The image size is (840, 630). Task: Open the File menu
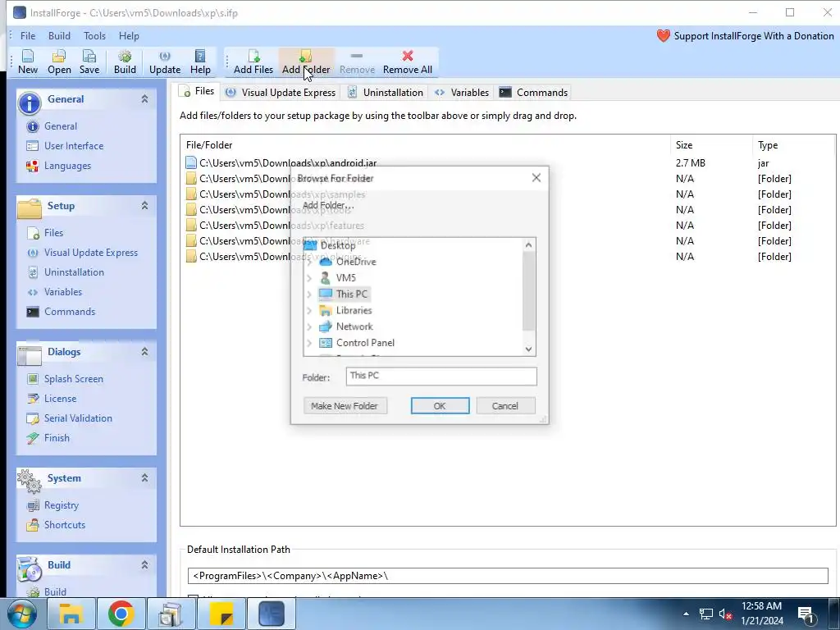28,36
